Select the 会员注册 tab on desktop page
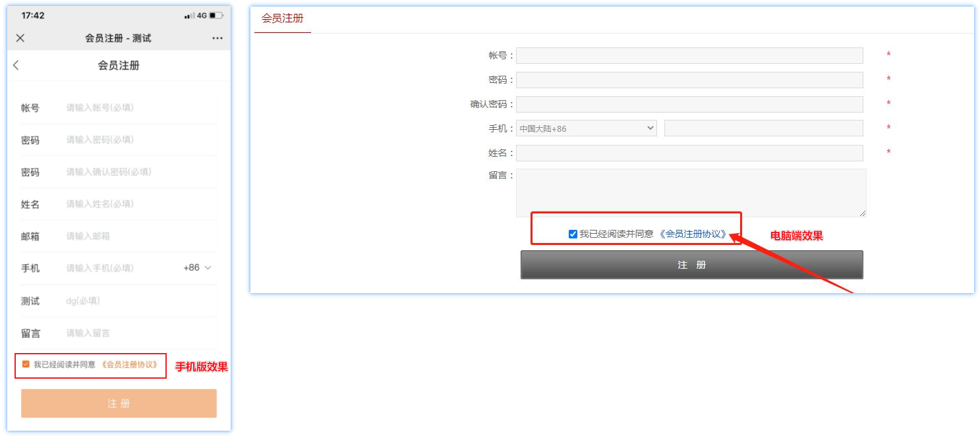The width and height of the screenshot is (980, 436). click(x=282, y=18)
